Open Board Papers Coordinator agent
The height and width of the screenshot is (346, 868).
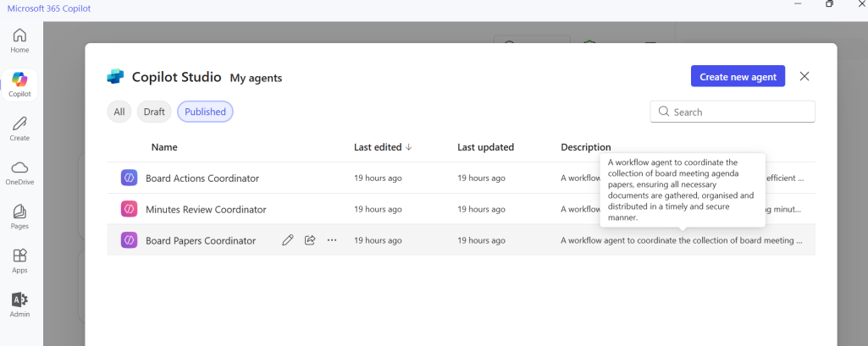click(201, 240)
